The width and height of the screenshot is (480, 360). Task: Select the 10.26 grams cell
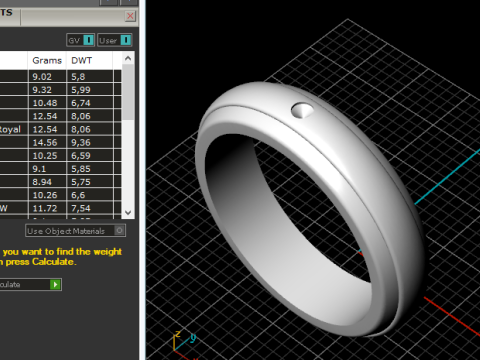click(47, 195)
